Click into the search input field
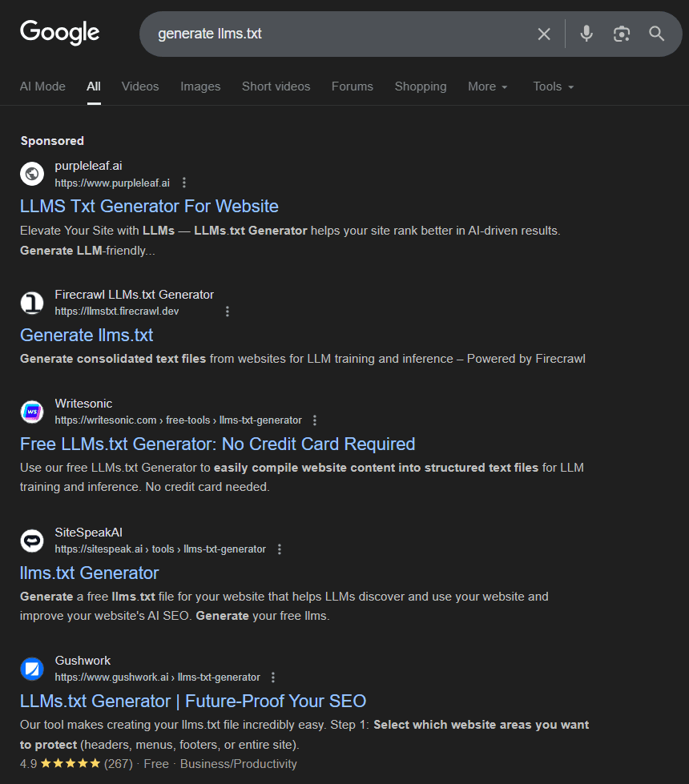This screenshot has width=689, height=784. (336, 34)
